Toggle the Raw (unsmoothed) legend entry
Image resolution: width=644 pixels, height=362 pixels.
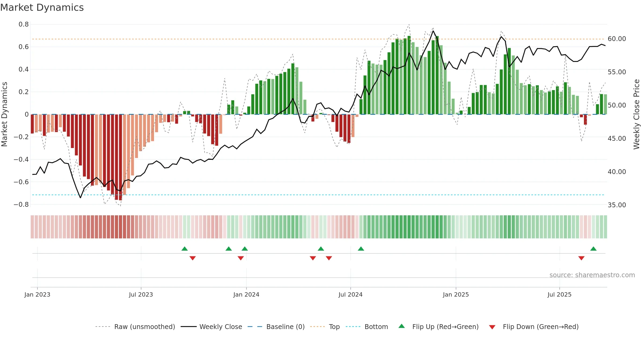(x=135, y=327)
